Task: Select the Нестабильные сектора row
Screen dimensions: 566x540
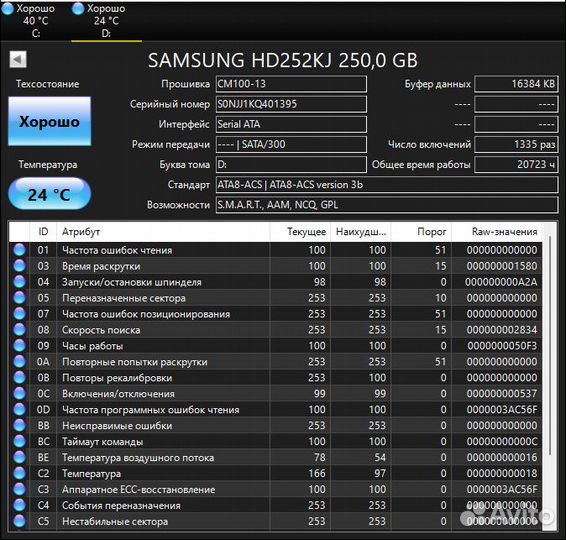Action: (x=276, y=521)
